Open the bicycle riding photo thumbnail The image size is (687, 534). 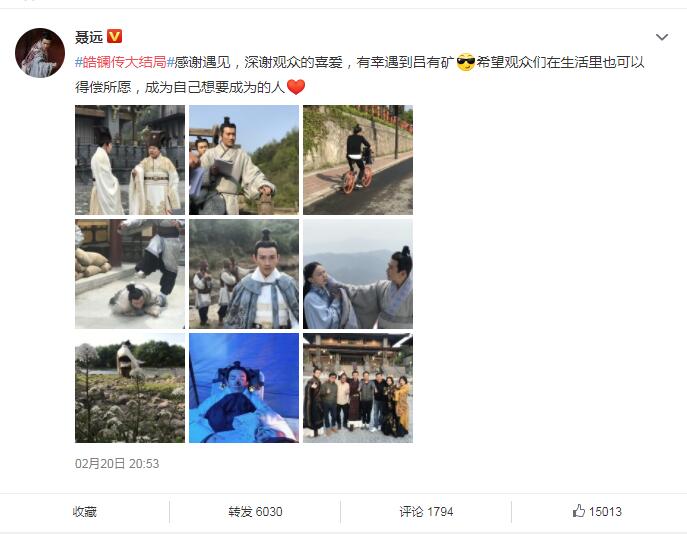(x=358, y=160)
